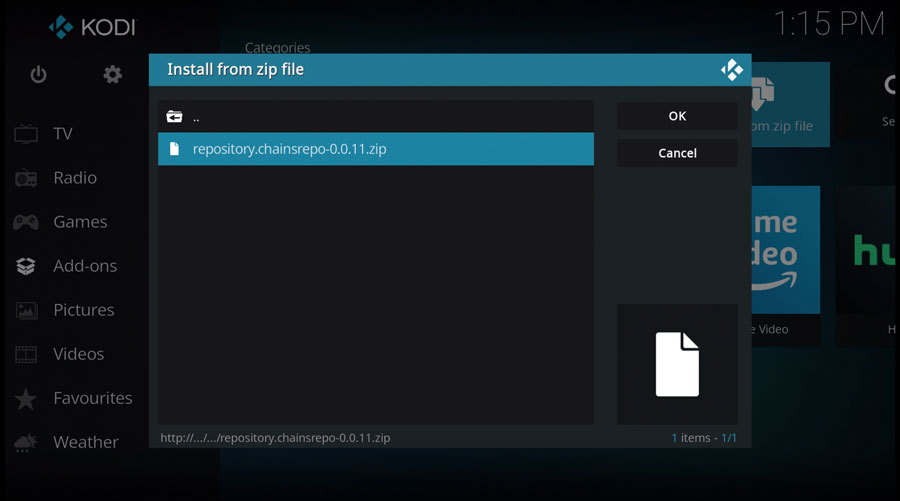Open Pictures menu item
The width and height of the screenshot is (900, 501).
84,310
